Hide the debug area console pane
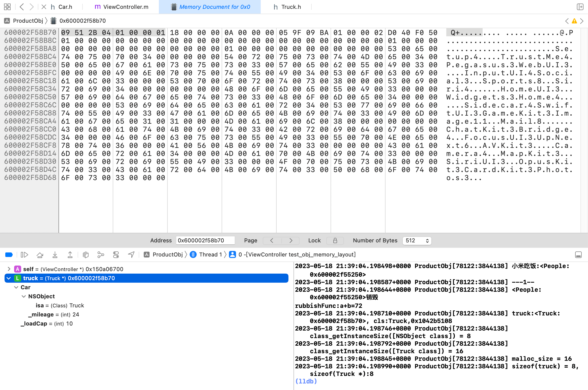The height and width of the screenshot is (390, 588). pos(578,255)
